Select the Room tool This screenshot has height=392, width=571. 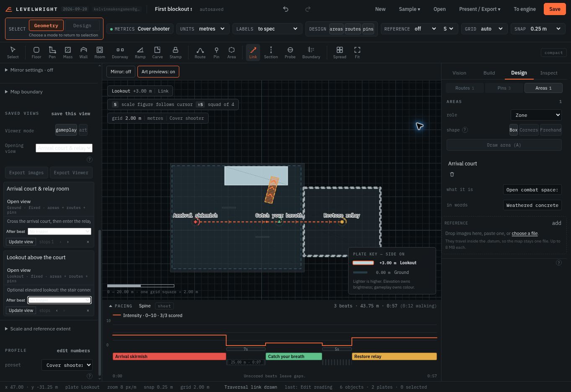100,53
